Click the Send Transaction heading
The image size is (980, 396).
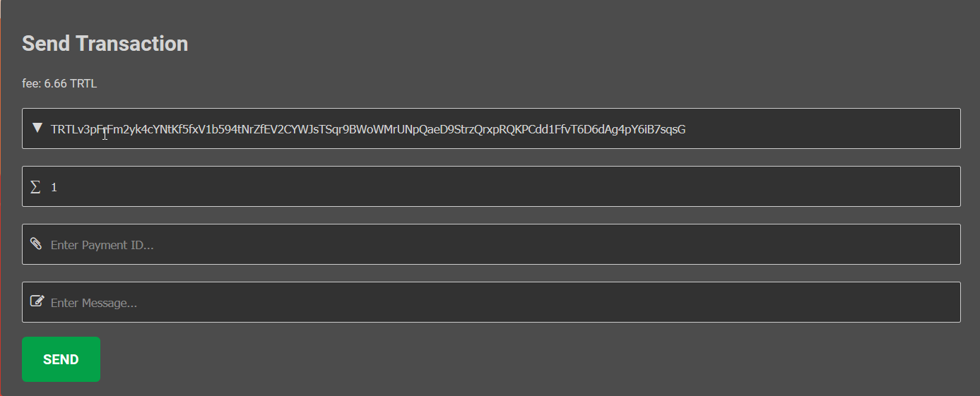pyautogui.click(x=105, y=44)
